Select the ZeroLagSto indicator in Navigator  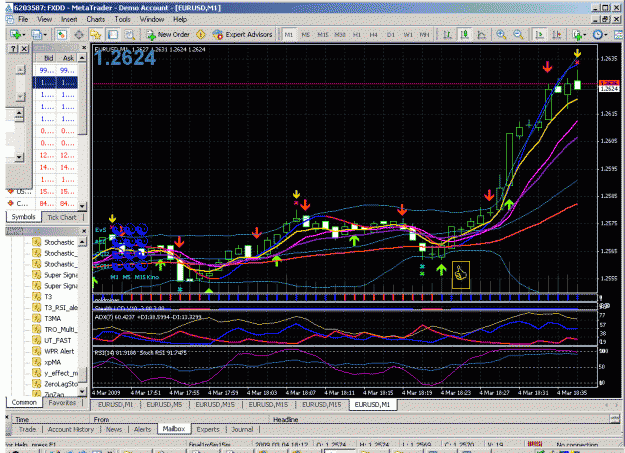[x=61, y=384]
